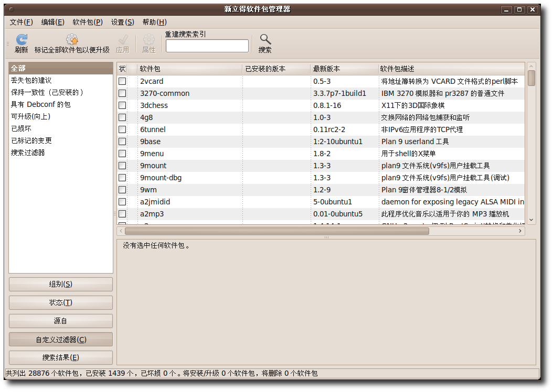Close the 新立得软件包管理器 window

[x=532, y=9]
